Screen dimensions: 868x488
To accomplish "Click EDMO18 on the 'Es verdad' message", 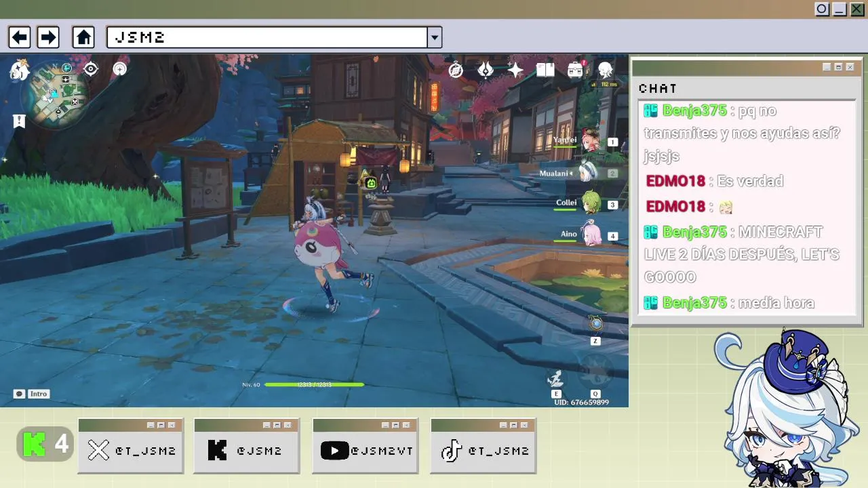I will [x=675, y=181].
